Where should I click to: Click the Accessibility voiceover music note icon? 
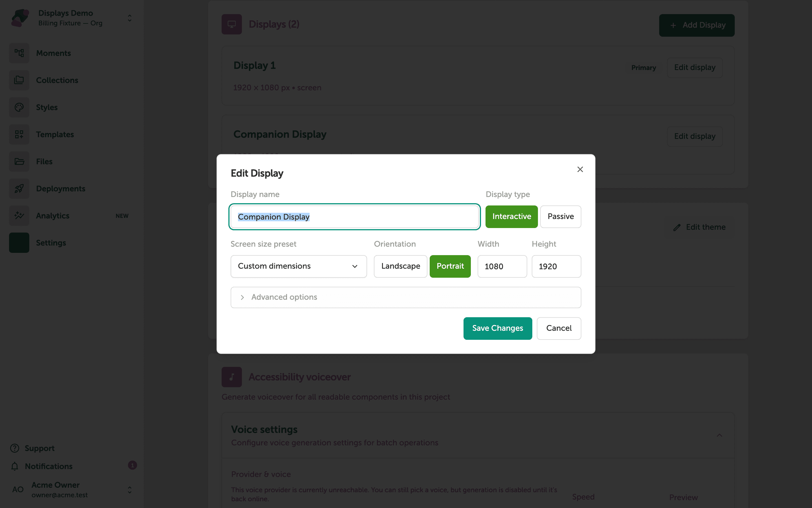point(231,377)
